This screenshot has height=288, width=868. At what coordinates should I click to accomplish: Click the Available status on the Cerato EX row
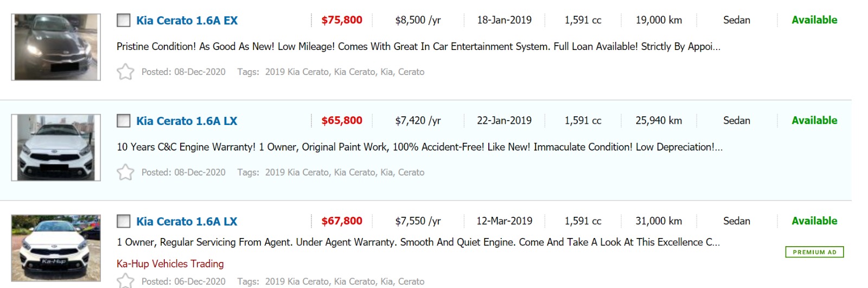[x=814, y=20]
